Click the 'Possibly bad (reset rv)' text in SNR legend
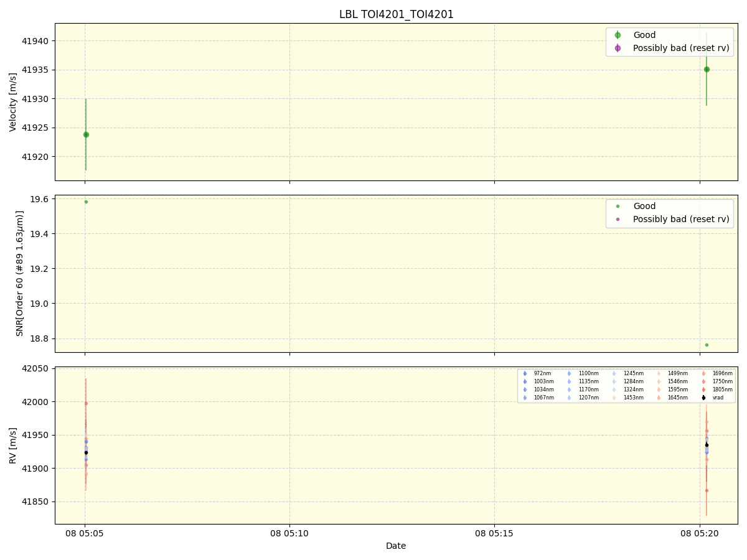The width and height of the screenshot is (747, 560). coord(681,219)
